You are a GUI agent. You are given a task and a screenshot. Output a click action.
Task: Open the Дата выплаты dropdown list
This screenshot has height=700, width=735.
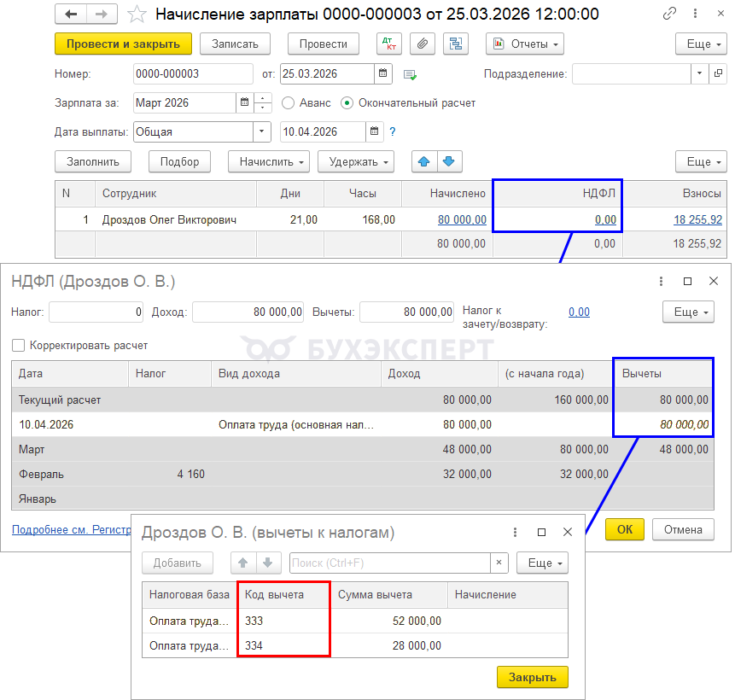tap(262, 132)
